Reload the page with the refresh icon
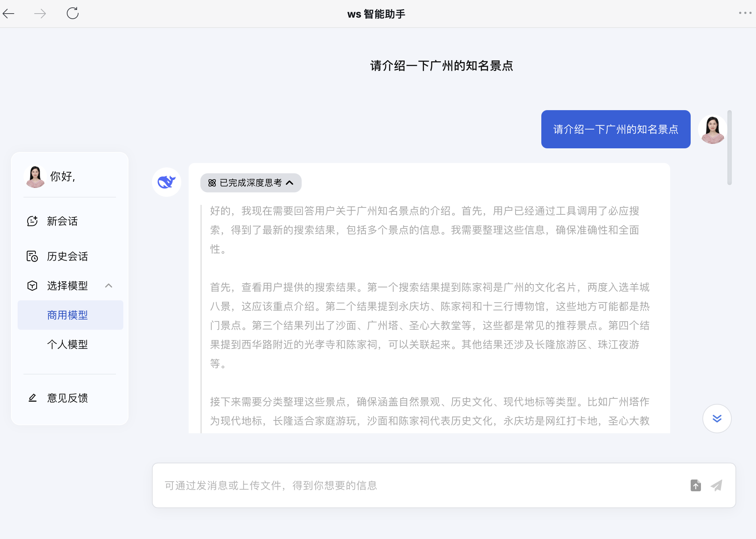 point(73,13)
